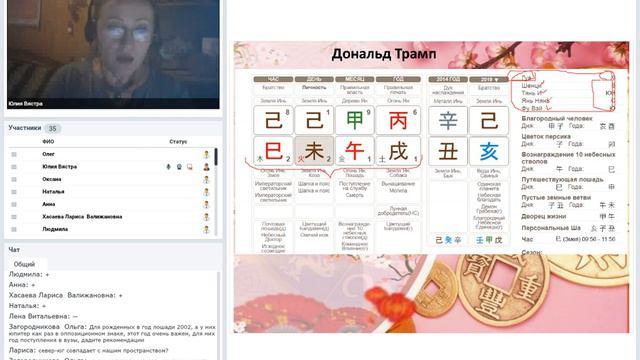640x360 pixels.
Task: Click the red screen-share icon in Юлия Вистра row
Action: 190,167
